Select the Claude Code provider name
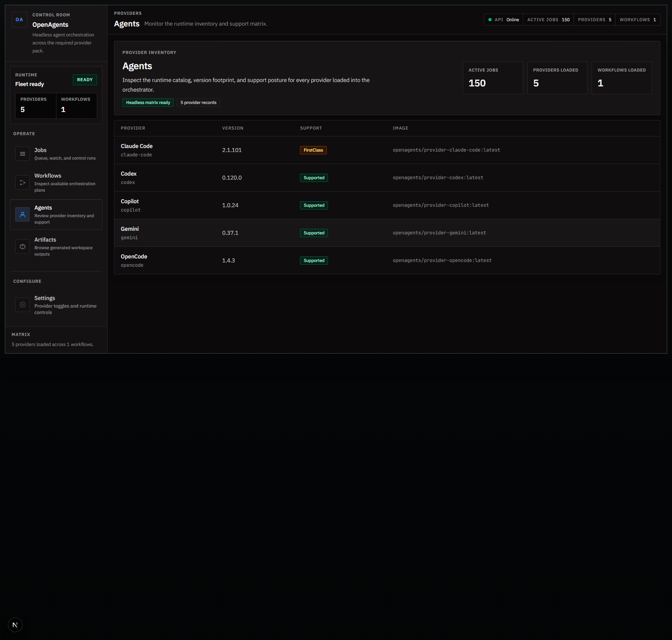 coord(137,146)
